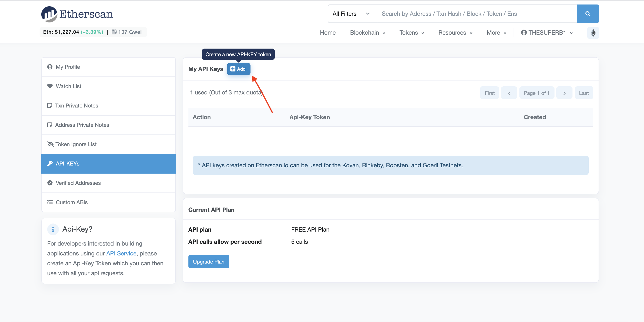The image size is (644, 322).
Task: Open the All Filters dropdown
Action: pos(351,14)
